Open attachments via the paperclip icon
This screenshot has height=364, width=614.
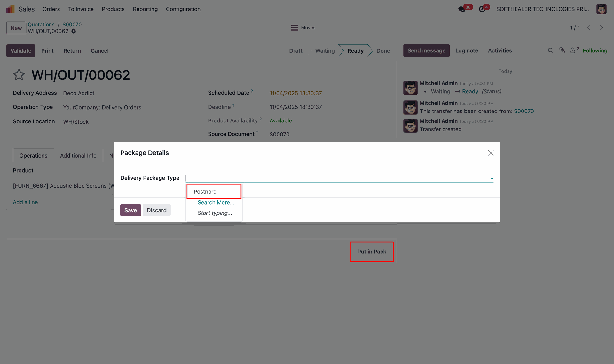point(562,50)
